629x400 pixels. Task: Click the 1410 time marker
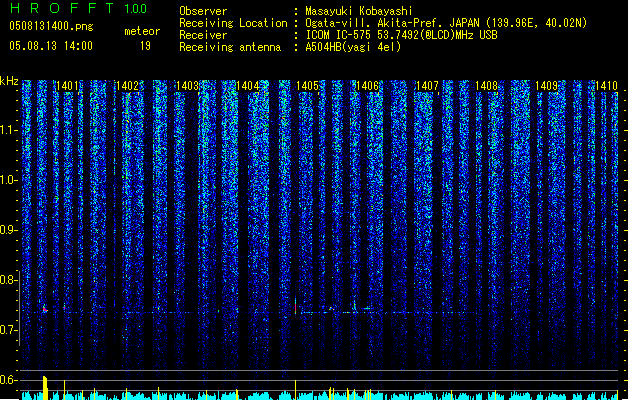tap(607, 86)
